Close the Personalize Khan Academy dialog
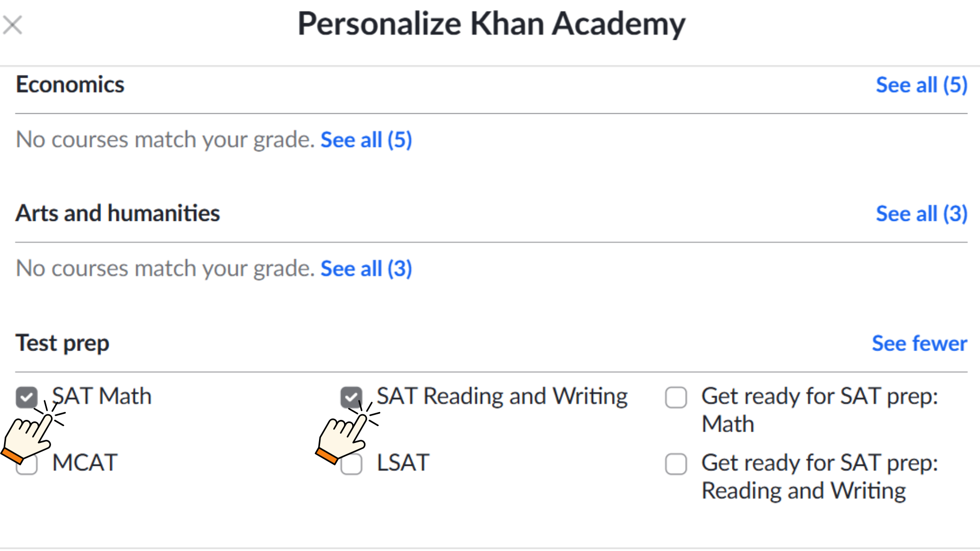The height and width of the screenshot is (551, 980). point(12,25)
